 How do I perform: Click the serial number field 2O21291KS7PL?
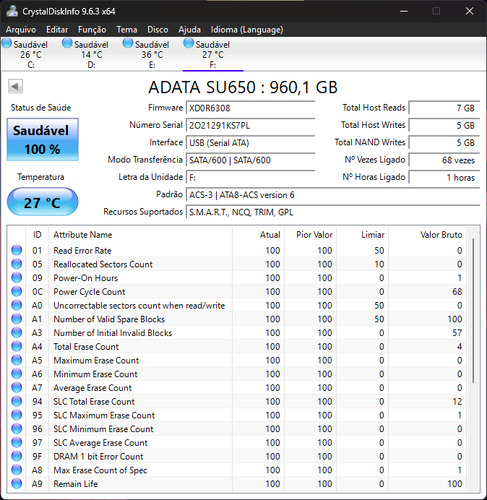pyautogui.click(x=250, y=125)
